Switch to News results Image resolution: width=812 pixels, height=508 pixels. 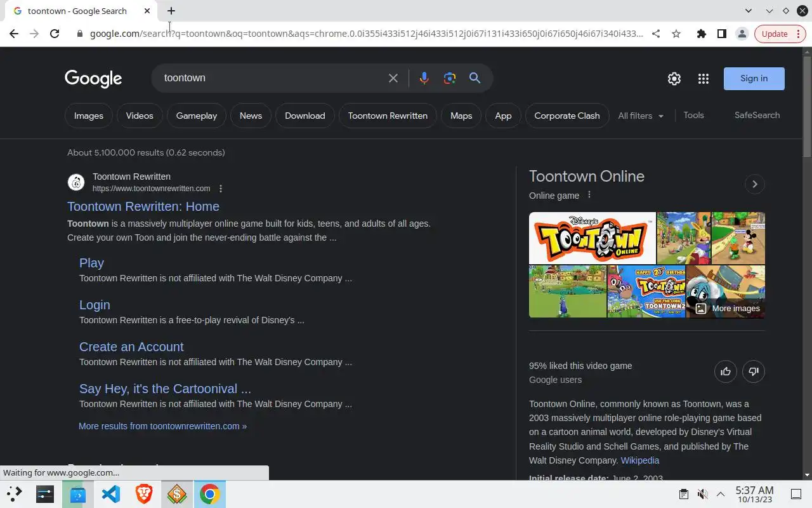[x=251, y=116]
